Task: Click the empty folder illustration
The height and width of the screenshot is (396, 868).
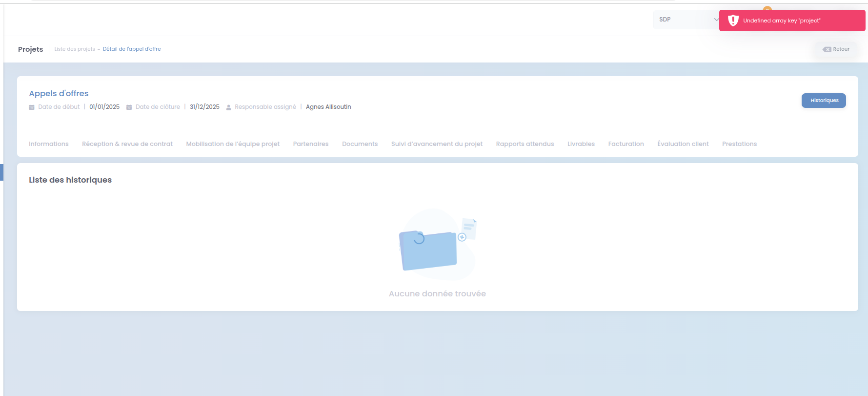Action: [437, 245]
